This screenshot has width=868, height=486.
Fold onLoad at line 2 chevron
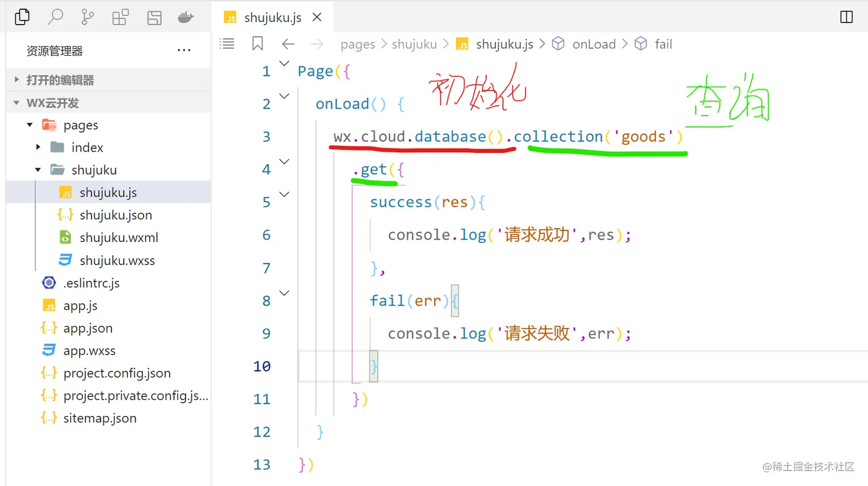pyautogui.click(x=284, y=96)
